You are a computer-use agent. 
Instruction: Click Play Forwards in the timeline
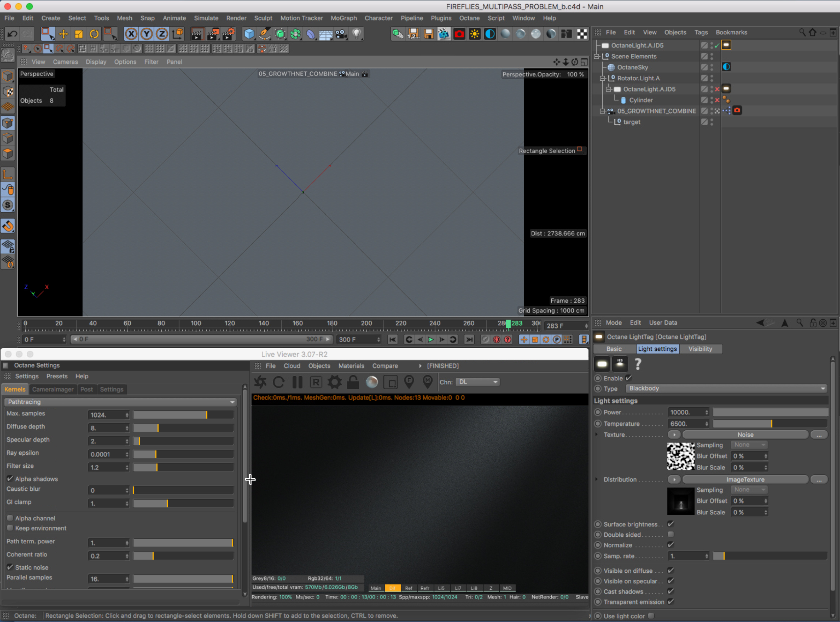point(430,340)
